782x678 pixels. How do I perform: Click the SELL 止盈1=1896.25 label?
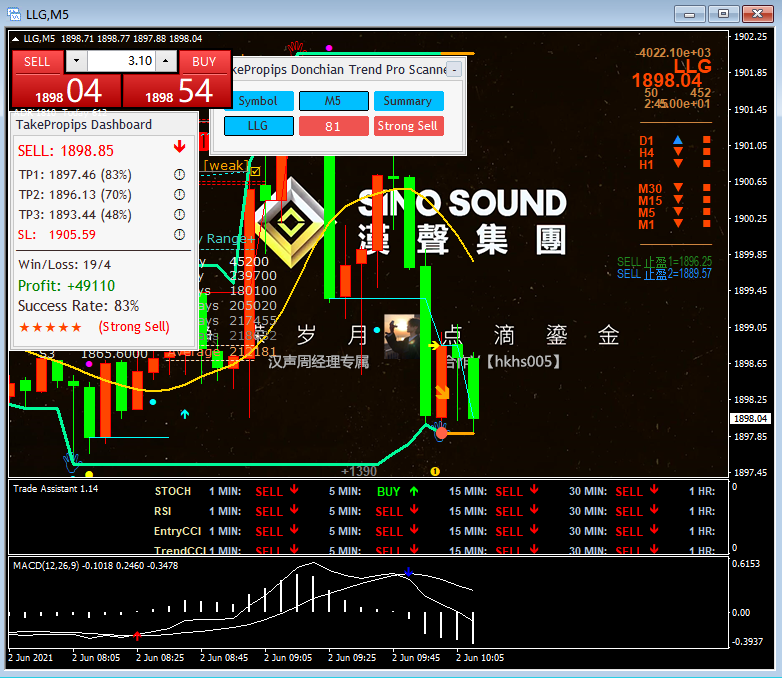(664, 261)
